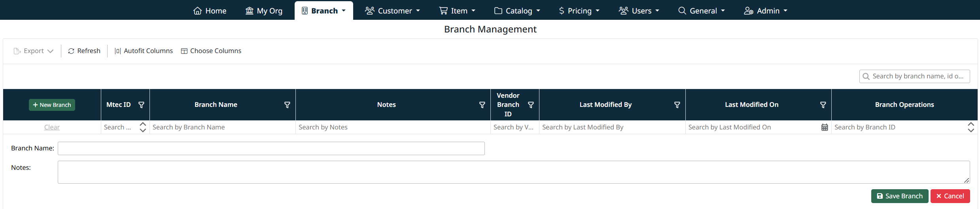Open the Branch Name column filter

(287, 105)
